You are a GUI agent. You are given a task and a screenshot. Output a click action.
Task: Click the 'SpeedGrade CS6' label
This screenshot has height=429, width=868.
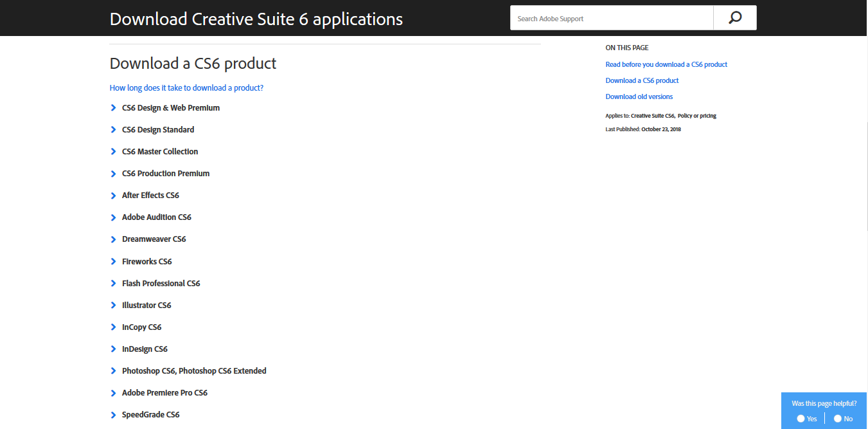point(151,415)
